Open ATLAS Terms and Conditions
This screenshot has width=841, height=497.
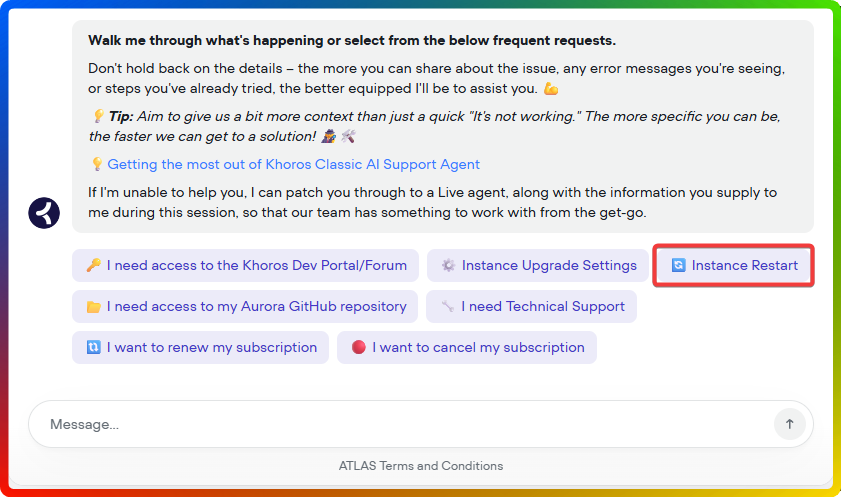pos(421,466)
